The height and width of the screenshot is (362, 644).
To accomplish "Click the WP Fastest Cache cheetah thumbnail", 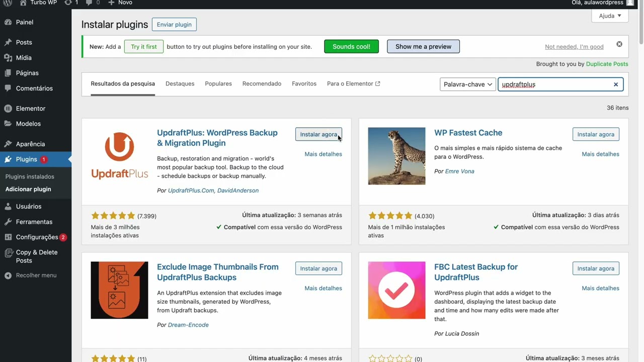I will tap(396, 156).
